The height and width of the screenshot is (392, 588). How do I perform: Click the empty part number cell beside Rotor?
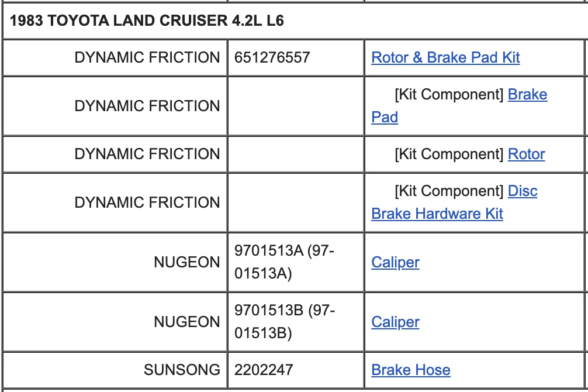(x=296, y=154)
